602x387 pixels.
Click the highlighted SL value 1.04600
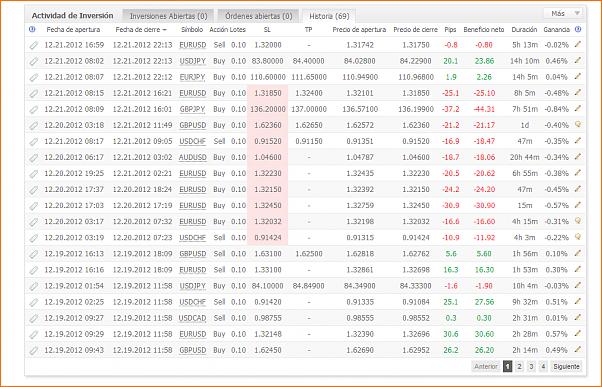pos(268,157)
